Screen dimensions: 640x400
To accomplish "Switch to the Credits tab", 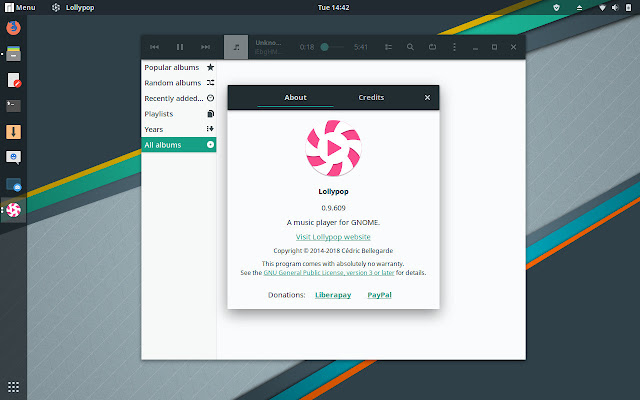I will 371,98.
